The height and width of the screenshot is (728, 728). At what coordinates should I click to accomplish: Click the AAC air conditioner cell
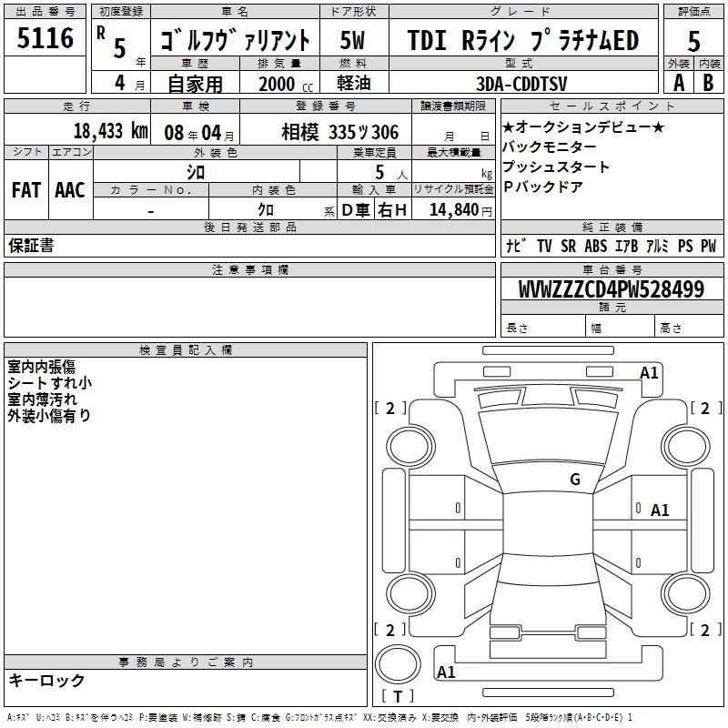(x=69, y=189)
